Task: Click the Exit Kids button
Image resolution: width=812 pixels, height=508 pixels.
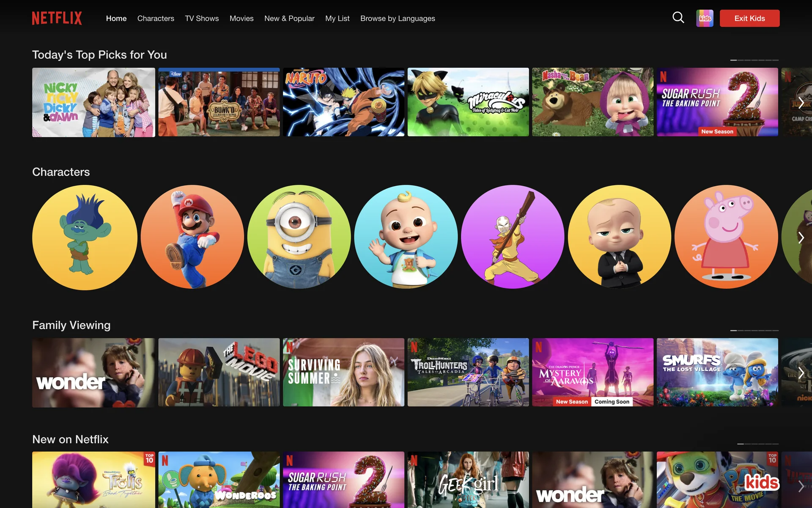Action: pyautogui.click(x=749, y=19)
